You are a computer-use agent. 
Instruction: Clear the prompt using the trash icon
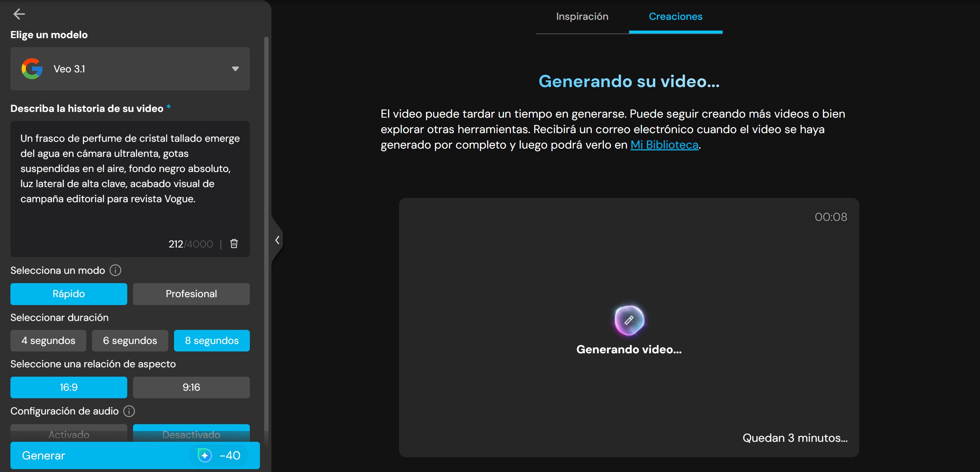pyautogui.click(x=234, y=244)
